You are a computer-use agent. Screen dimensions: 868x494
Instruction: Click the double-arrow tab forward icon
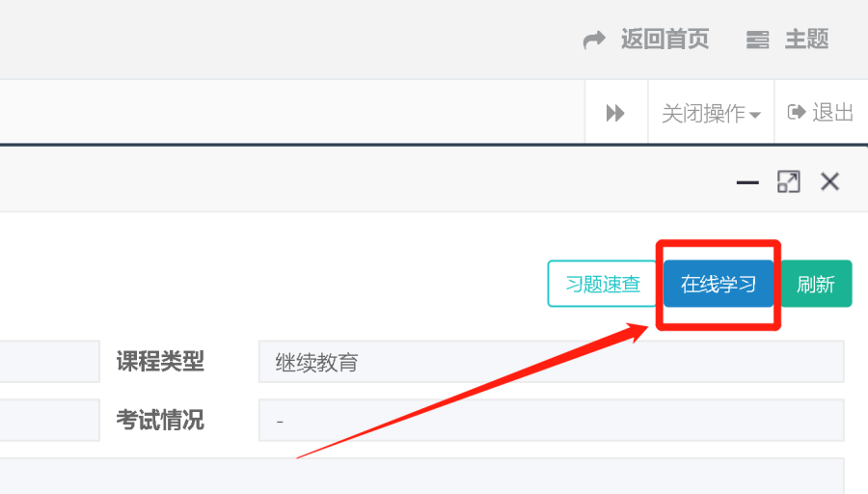click(615, 113)
